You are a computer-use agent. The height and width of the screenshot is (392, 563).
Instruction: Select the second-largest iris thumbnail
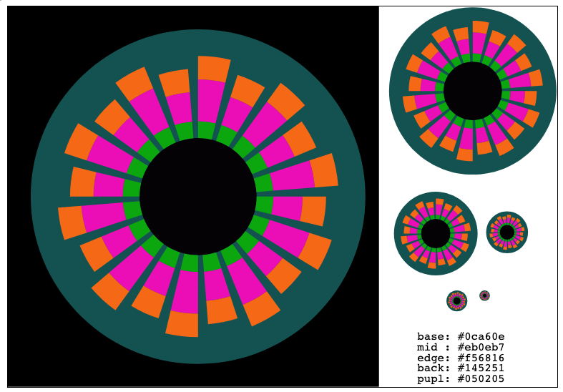point(436,234)
